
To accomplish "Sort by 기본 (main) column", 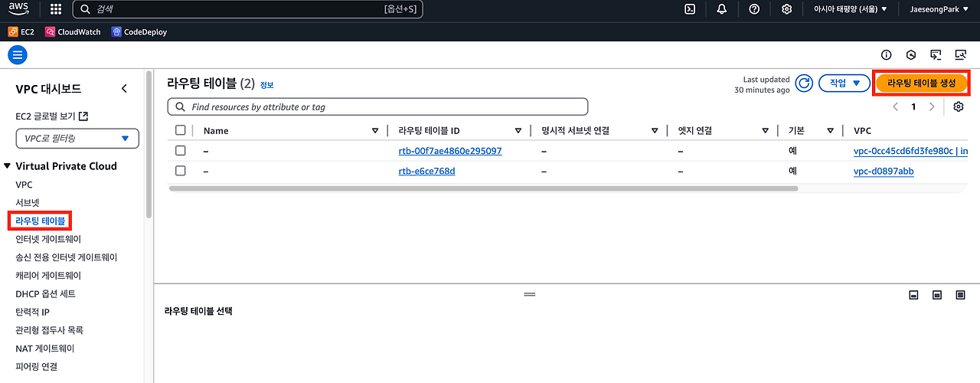I will pyautogui.click(x=830, y=131).
